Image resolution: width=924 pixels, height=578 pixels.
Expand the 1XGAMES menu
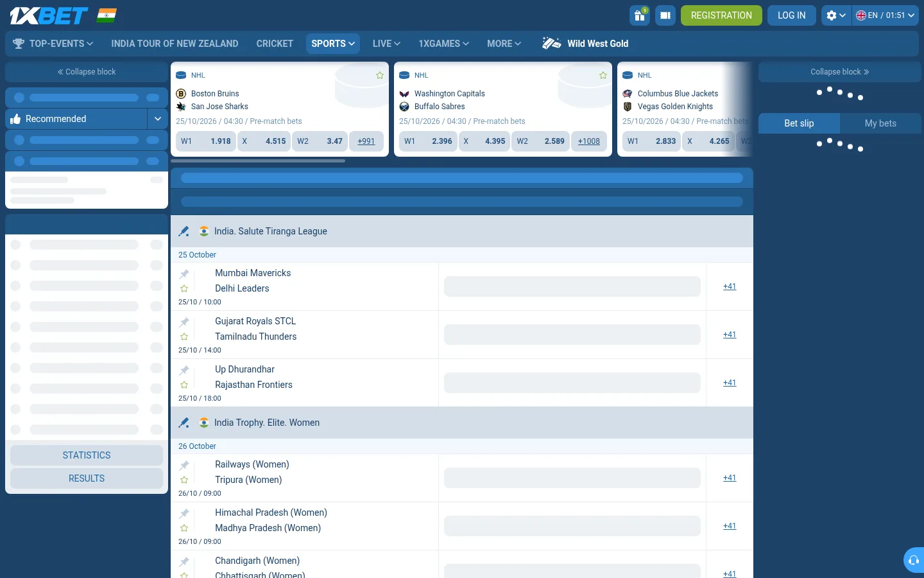pyautogui.click(x=443, y=44)
